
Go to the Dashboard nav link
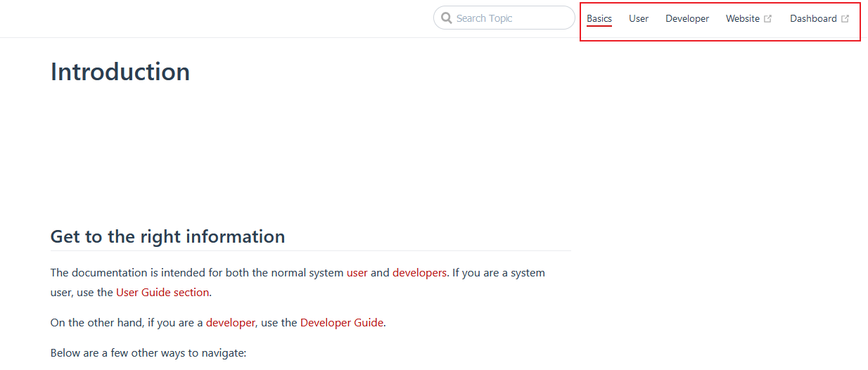pyautogui.click(x=813, y=18)
